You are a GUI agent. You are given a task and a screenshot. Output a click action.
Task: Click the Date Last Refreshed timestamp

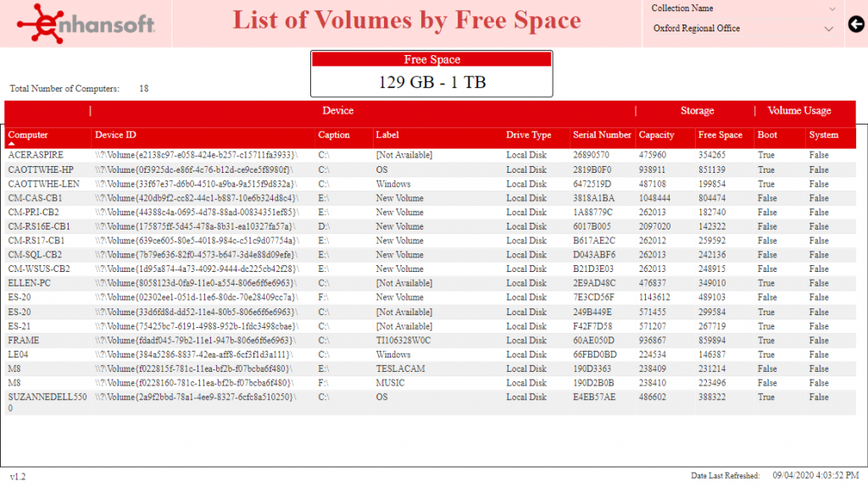815,475
